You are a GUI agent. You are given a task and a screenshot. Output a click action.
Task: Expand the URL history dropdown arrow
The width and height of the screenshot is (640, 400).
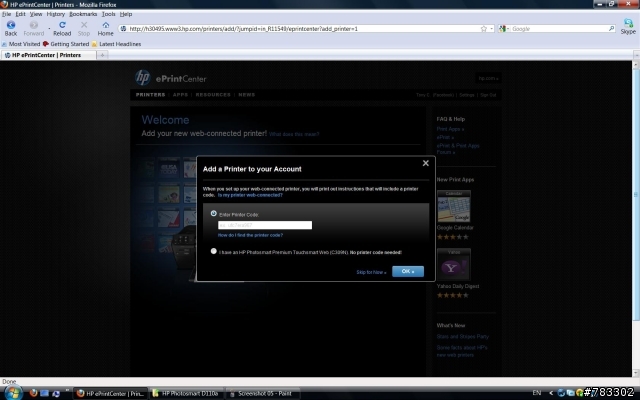click(491, 29)
